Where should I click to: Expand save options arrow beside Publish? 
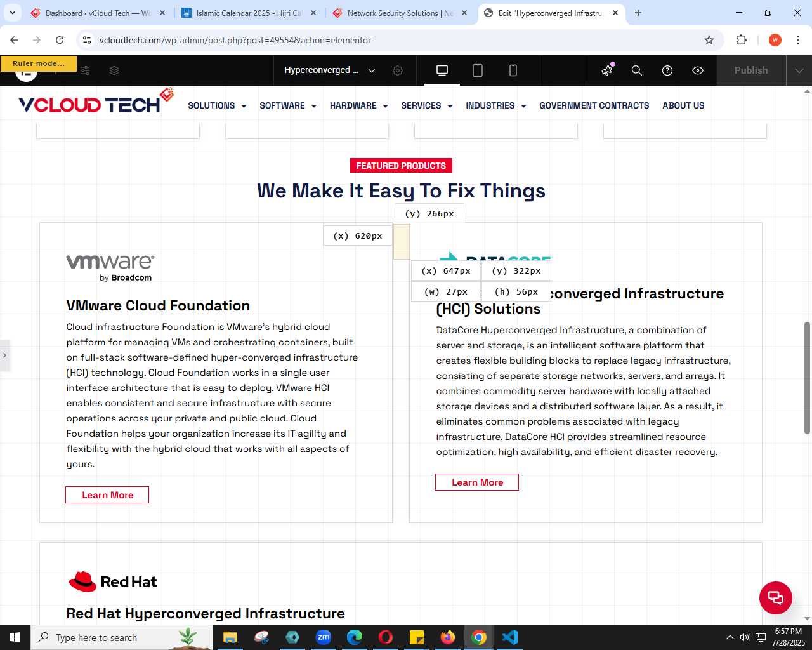pyautogui.click(x=799, y=70)
